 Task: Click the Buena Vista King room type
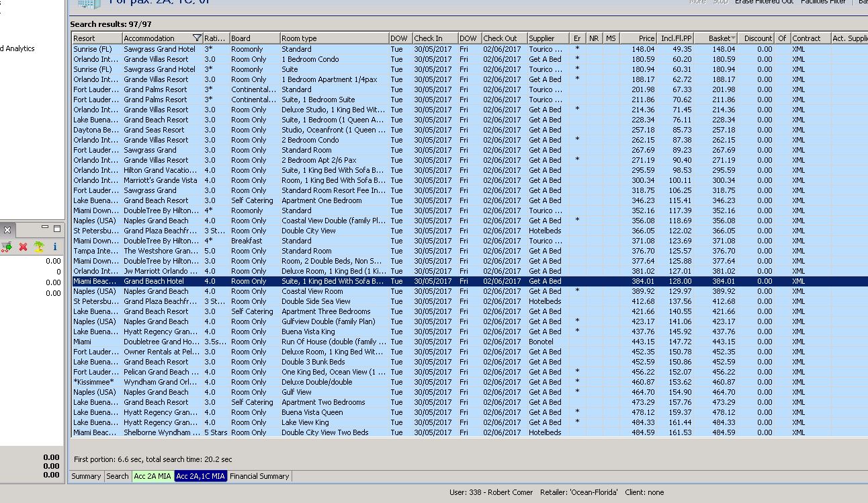coord(334,332)
